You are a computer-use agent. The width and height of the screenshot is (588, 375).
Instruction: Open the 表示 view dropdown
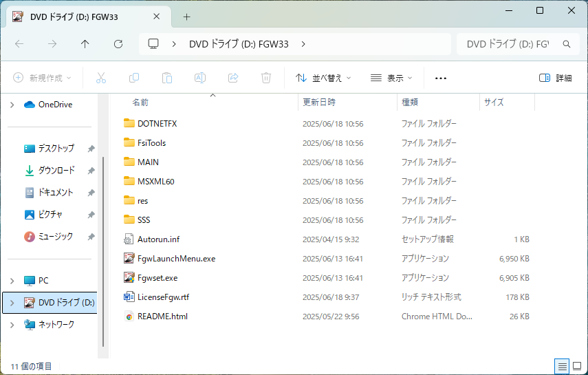(391, 78)
